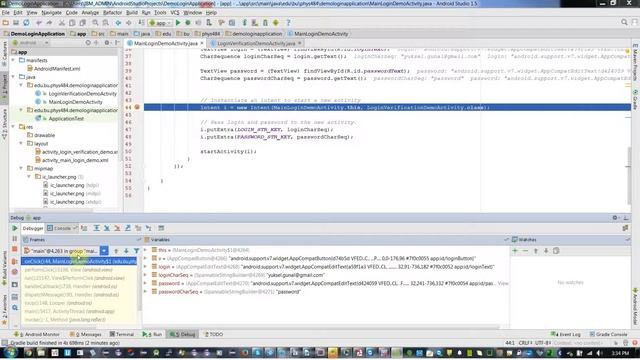Click the next frame down arrow
This screenshot has height=360, width=640.
click(x=126, y=251)
